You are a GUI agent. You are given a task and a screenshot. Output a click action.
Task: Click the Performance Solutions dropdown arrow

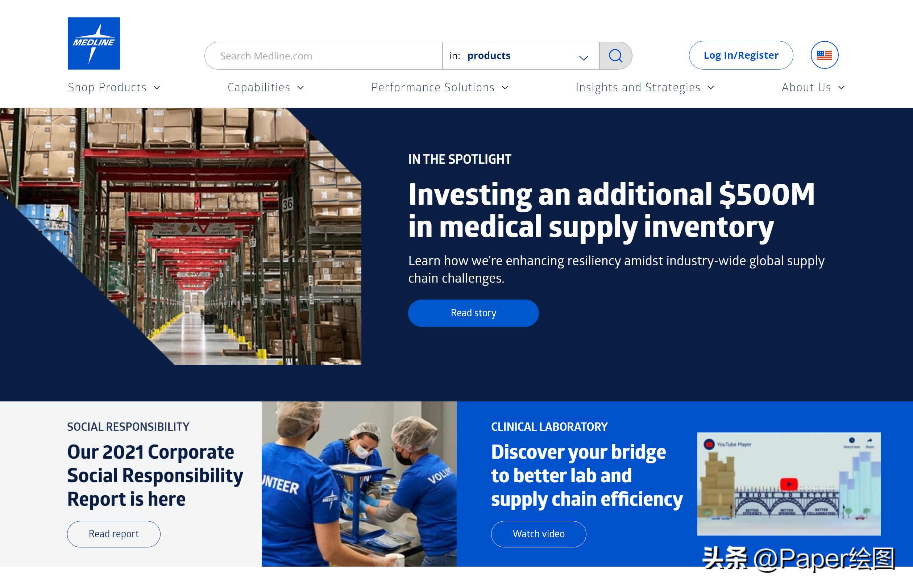click(x=506, y=87)
